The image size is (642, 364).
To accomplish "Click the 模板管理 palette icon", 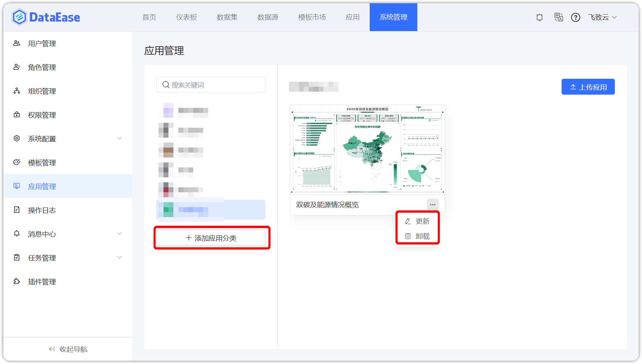I will click(17, 162).
